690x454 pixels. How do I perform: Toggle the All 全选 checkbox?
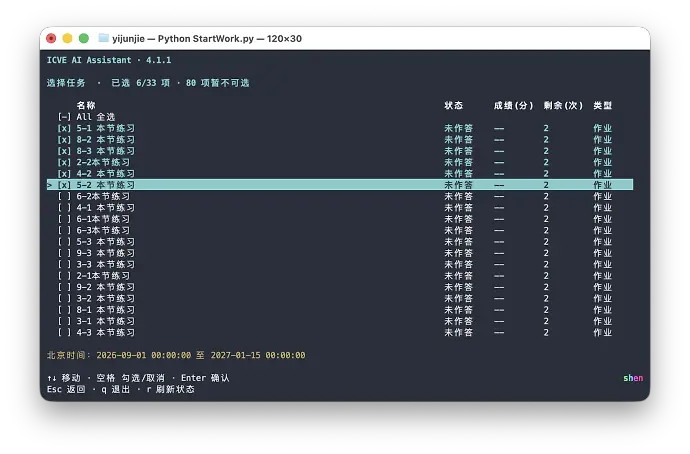[64, 117]
